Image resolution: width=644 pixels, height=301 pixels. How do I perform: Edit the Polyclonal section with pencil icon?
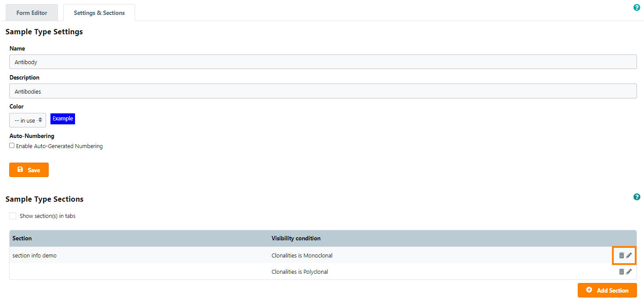[629, 272]
